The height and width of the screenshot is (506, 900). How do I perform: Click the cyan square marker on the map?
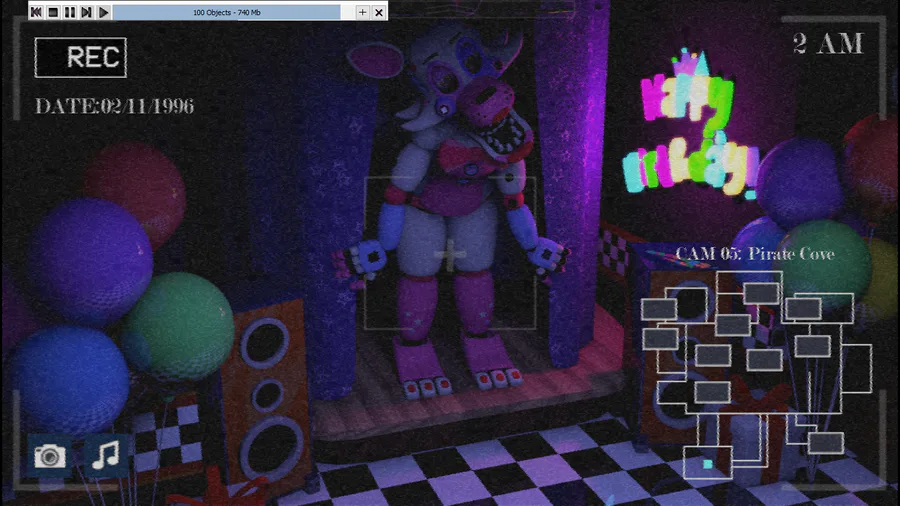point(708,464)
